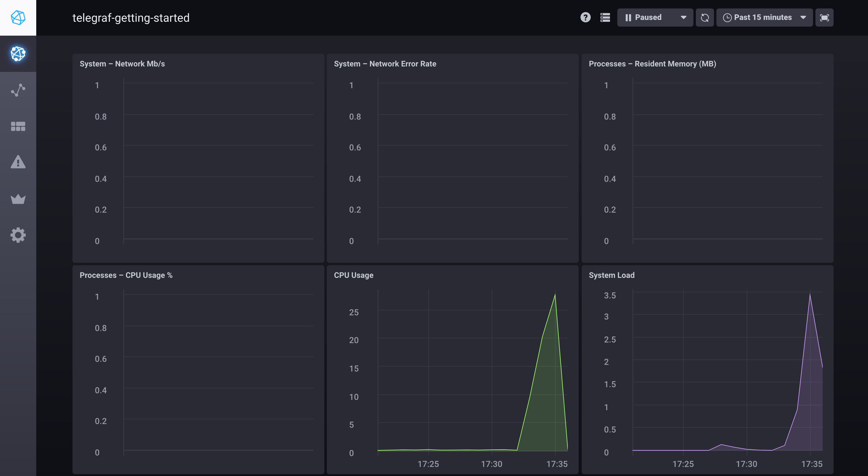Open the Dashboards grid icon in sidebar
Viewport: 868px width, 476px height.
click(18, 126)
